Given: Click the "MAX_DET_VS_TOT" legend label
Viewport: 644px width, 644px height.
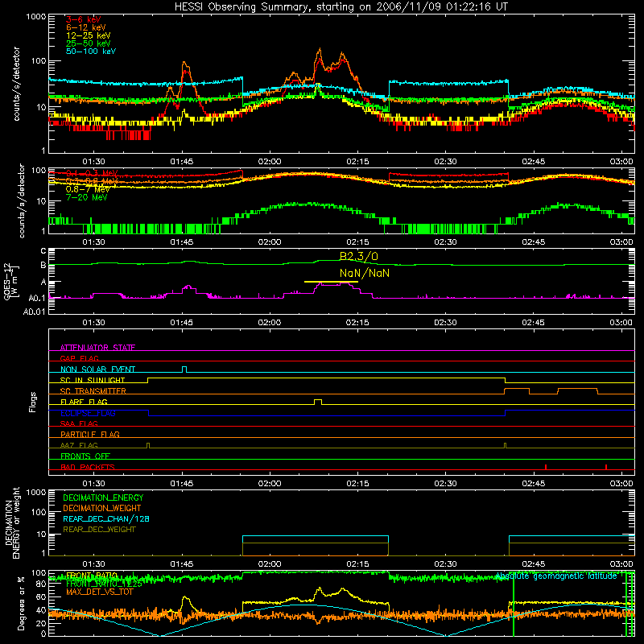Looking at the screenshot, I should (x=99, y=592).
